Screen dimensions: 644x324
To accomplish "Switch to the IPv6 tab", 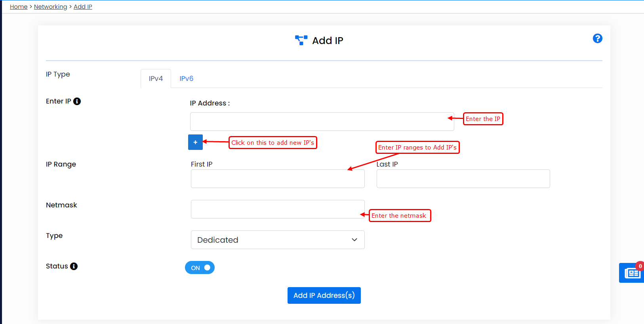I will (186, 79).
